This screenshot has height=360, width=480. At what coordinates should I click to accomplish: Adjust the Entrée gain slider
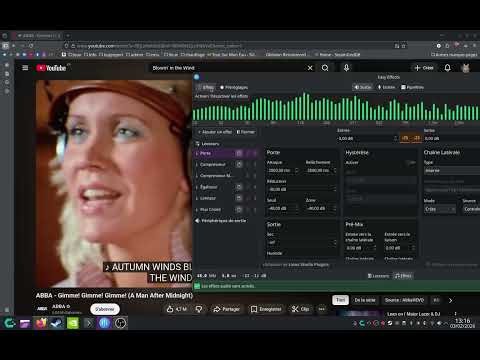click(367, 138)
